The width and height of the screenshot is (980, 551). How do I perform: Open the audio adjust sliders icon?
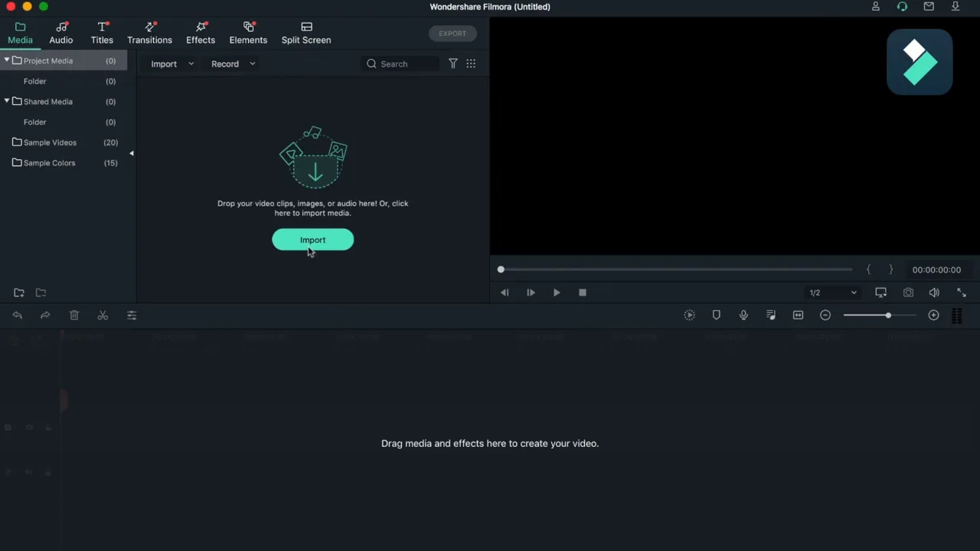[132, 315]
